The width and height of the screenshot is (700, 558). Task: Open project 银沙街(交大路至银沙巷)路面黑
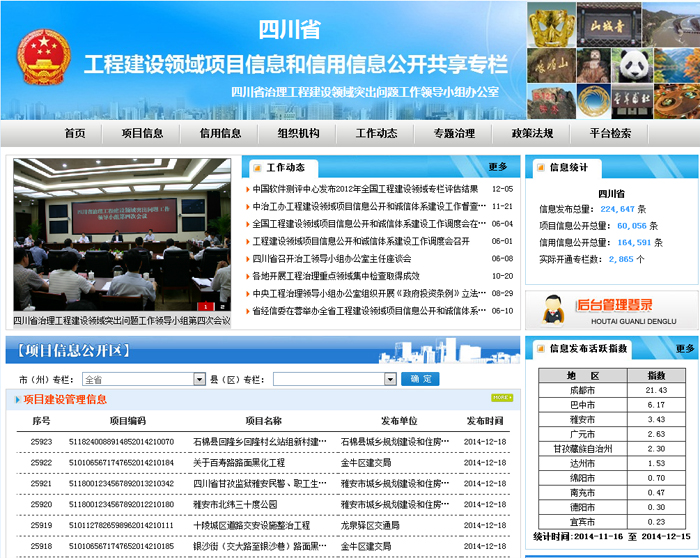(260, 546)
